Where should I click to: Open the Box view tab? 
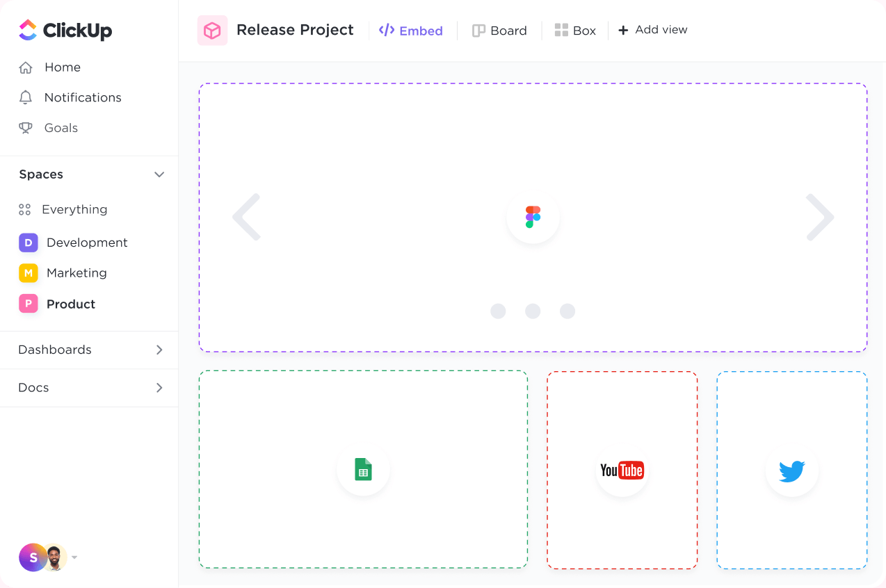tap(574, 30)
